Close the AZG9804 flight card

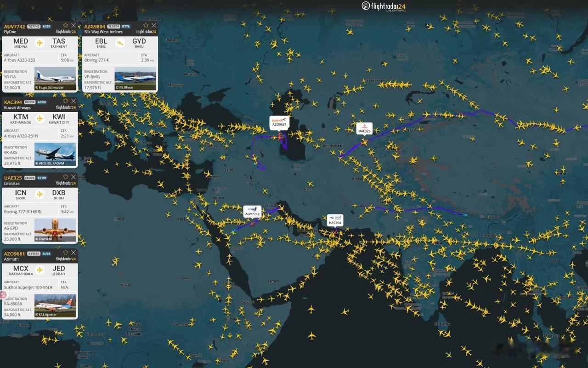pyautogui.click(x=154, y=25)
